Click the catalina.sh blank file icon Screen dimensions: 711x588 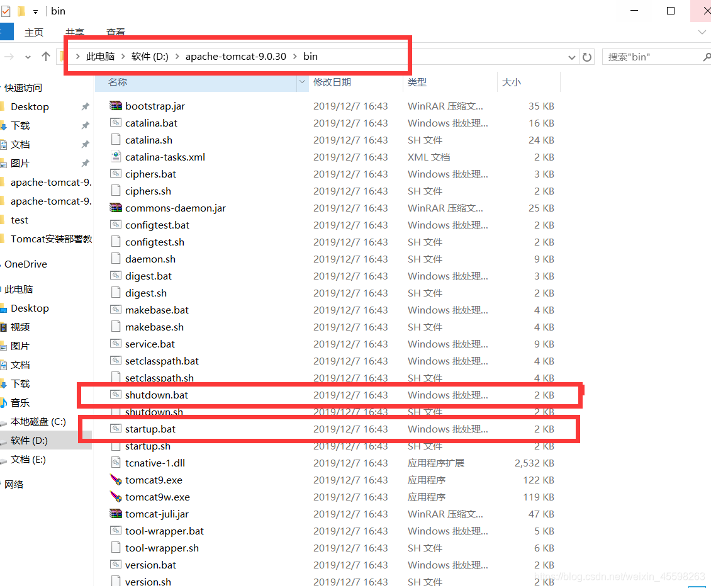point(116,140)
